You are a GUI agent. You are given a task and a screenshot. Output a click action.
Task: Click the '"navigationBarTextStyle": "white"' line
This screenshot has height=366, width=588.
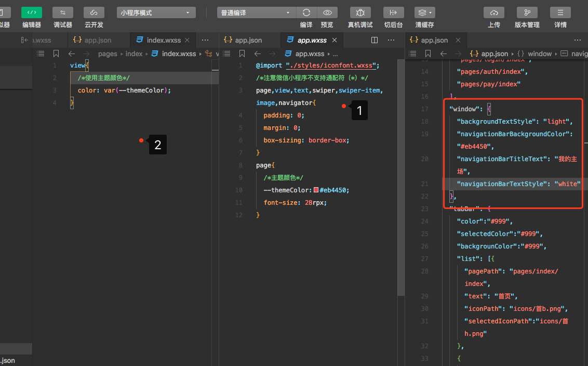tap(518, 184)
